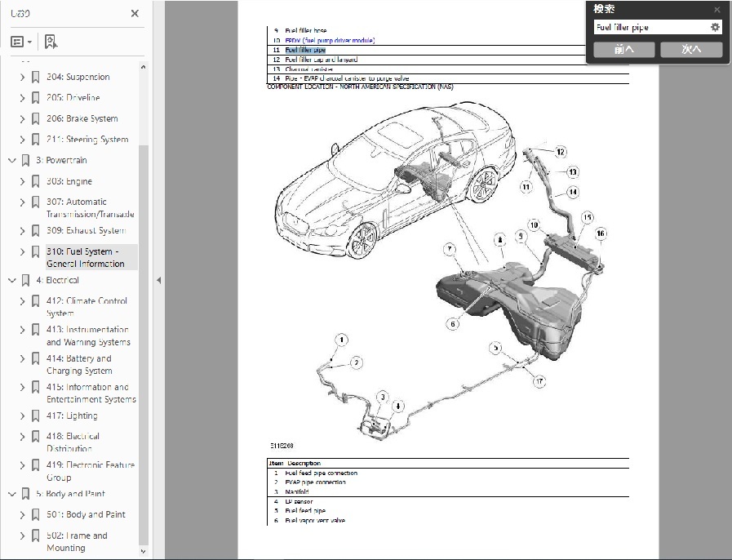732x560 pixels.
Task: Select the 4: Electrical bookmark
Action: tap(57, 280)
